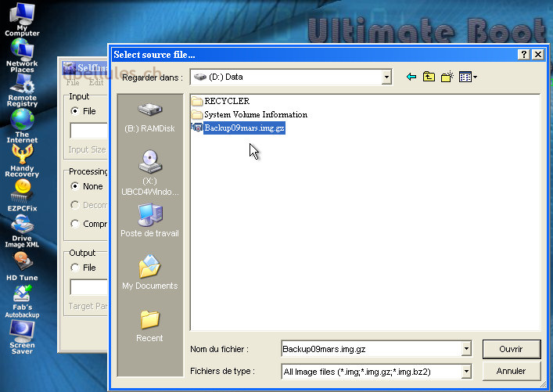Launch EZPCFix desktop icon

coord(22,195)
